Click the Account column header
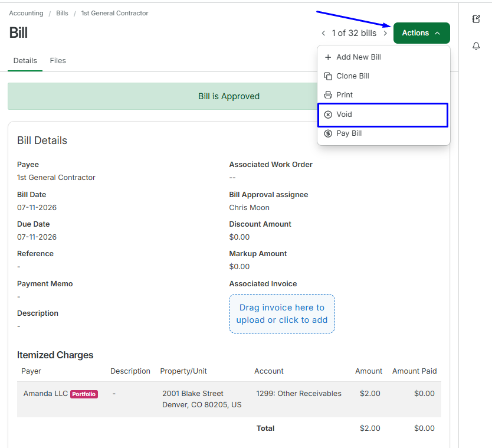This screenshot has width=492, height=448. click(x=268, y=371)
